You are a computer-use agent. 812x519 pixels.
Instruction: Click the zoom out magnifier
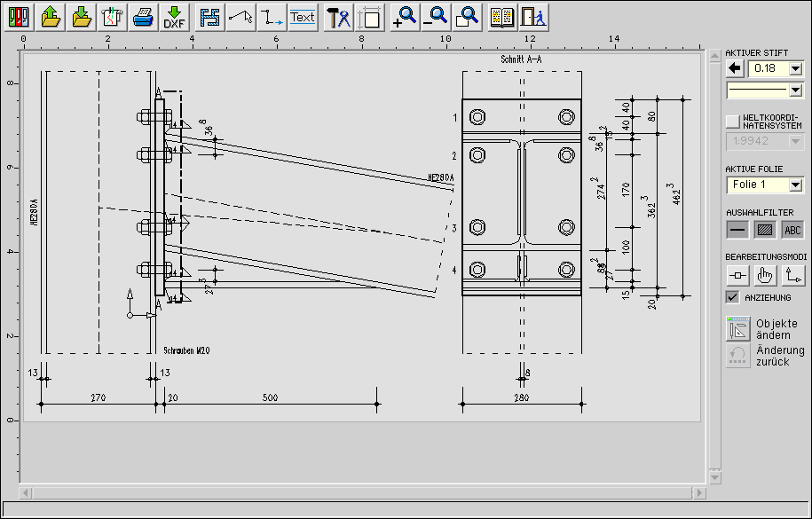point(436,17)
